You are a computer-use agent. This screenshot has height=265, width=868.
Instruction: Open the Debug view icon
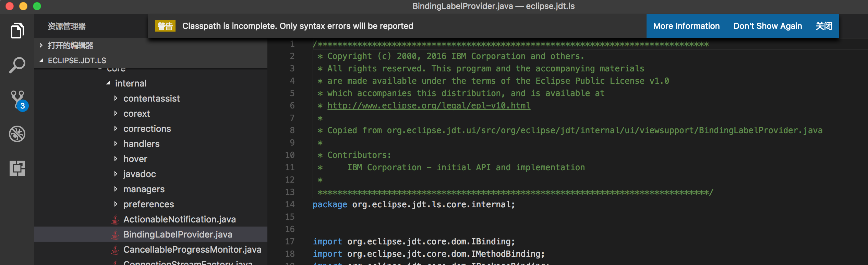[x=17, y=134]
